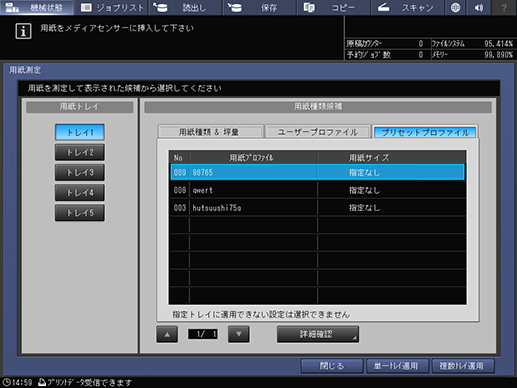Open the 機械状態 machine status tab
This screenshot has width=517, height=388.
click(37, 7)
